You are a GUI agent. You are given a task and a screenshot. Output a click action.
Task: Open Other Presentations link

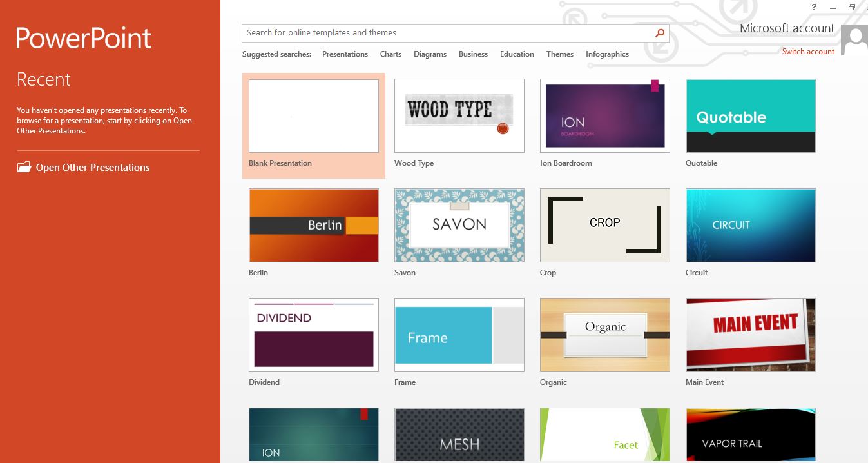click(x=93, y=168)
